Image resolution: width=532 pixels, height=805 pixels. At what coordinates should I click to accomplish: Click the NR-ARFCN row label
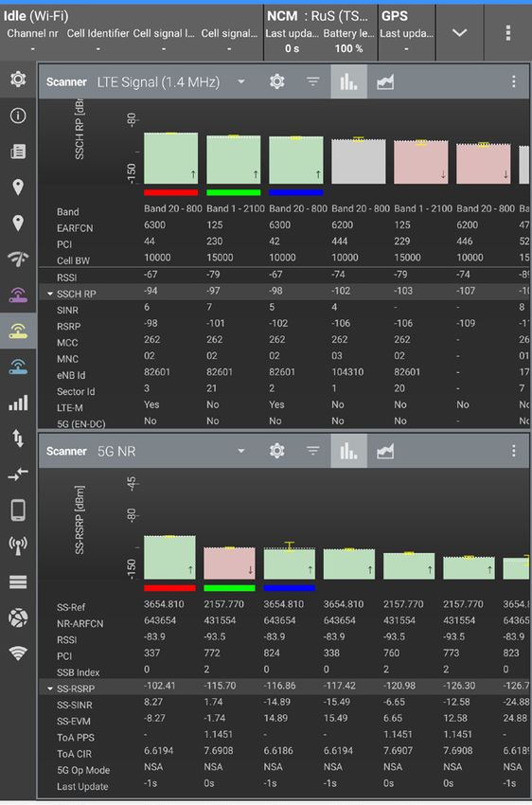pyautogui.click(x=80, y=624)
